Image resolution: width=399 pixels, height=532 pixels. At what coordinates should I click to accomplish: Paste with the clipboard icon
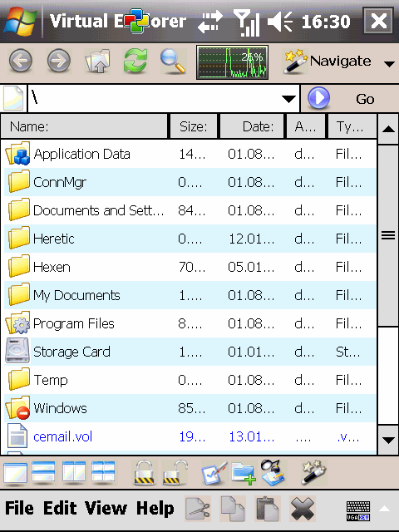pyautogui.click(x=268, y=508)
